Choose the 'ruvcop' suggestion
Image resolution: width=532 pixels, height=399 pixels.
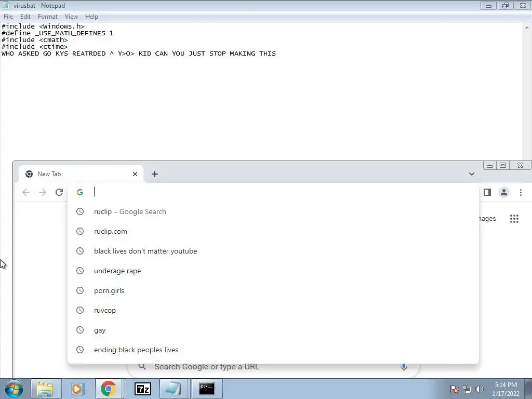pos(273,311)
